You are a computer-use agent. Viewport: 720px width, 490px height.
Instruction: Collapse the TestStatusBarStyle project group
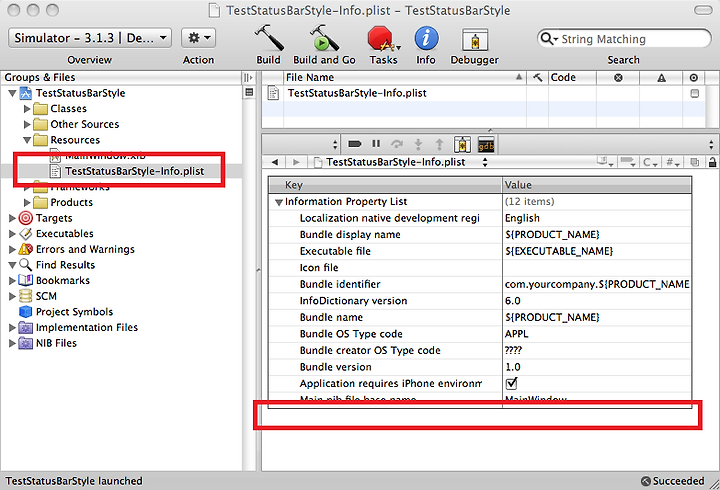pyautogui.click(x=12, y=93)
